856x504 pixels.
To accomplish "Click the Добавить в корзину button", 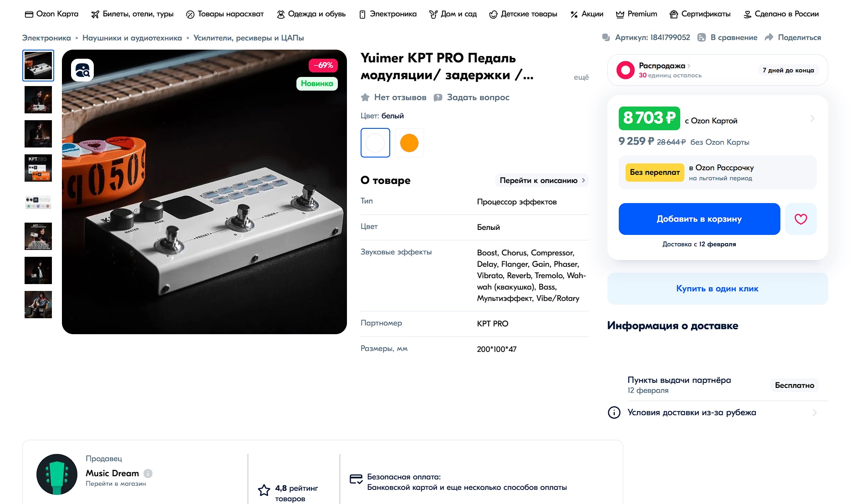I will point(699,219).
